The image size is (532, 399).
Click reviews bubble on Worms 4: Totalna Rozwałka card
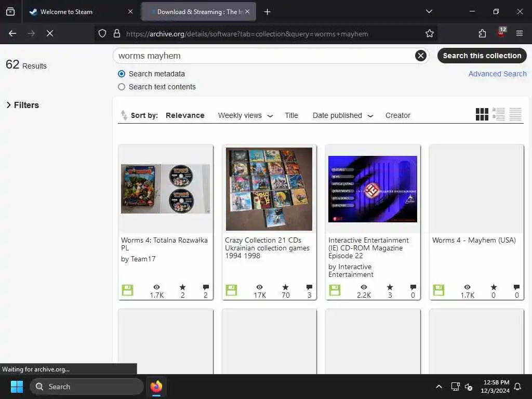pyautogui.click(x=206, y=287)
